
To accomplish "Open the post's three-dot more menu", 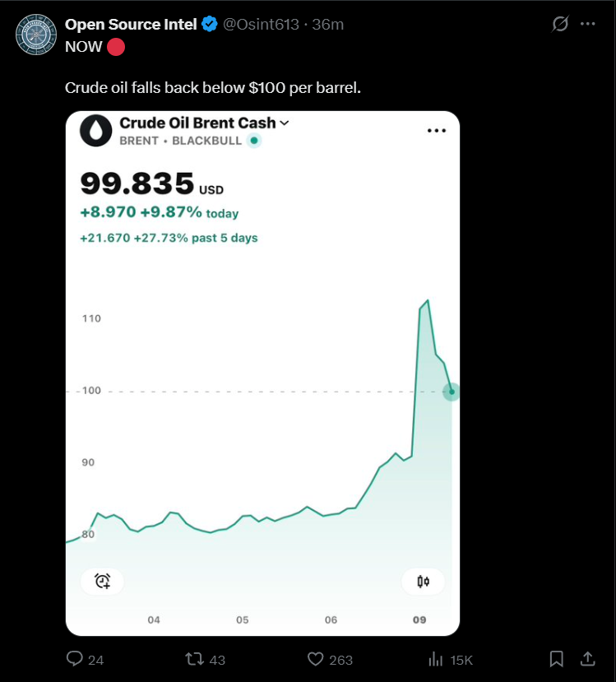I will [588, 24].
